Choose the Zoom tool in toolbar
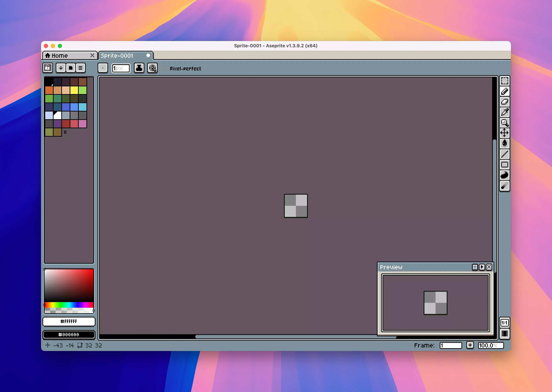The image size is (552, 392). pos(505,123)
